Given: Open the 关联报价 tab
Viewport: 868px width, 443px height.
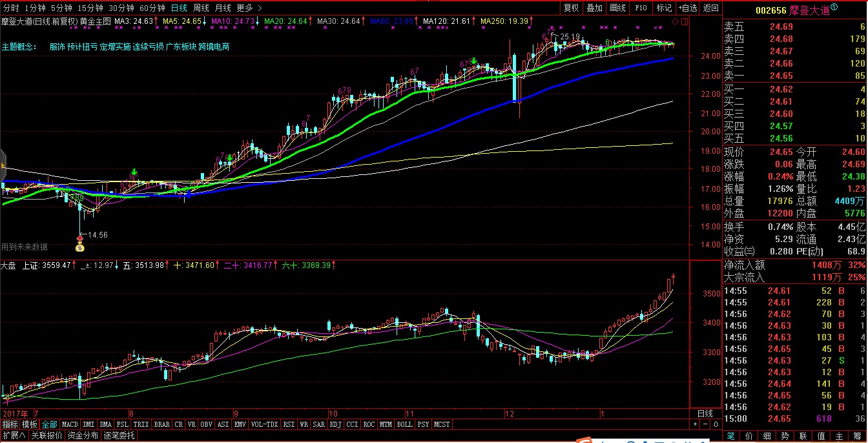Looking at the screenshot, I should [x=46, y=435].
